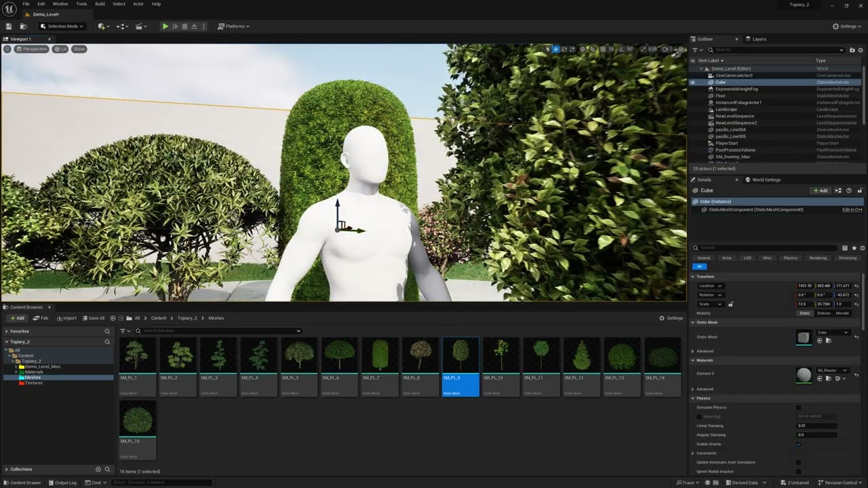Reset Location to default arrow icon

[856, 285]
